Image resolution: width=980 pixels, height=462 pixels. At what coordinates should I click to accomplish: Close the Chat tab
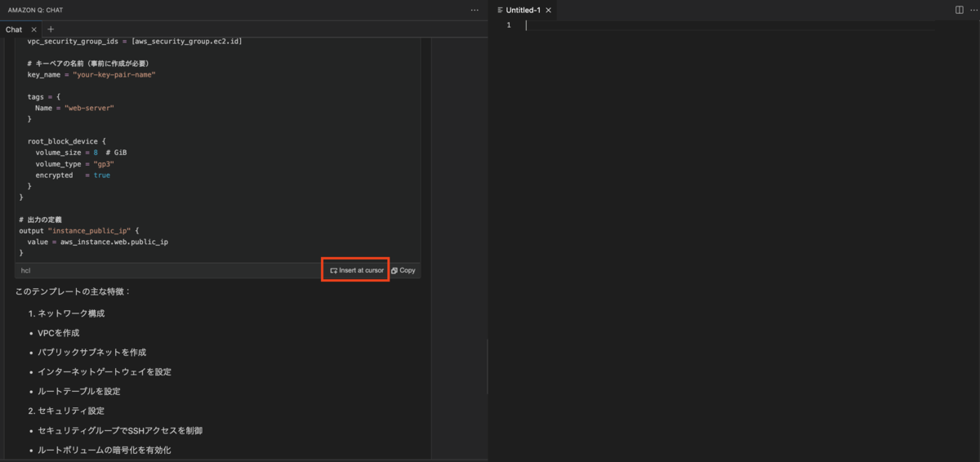(x=34, y=29)
